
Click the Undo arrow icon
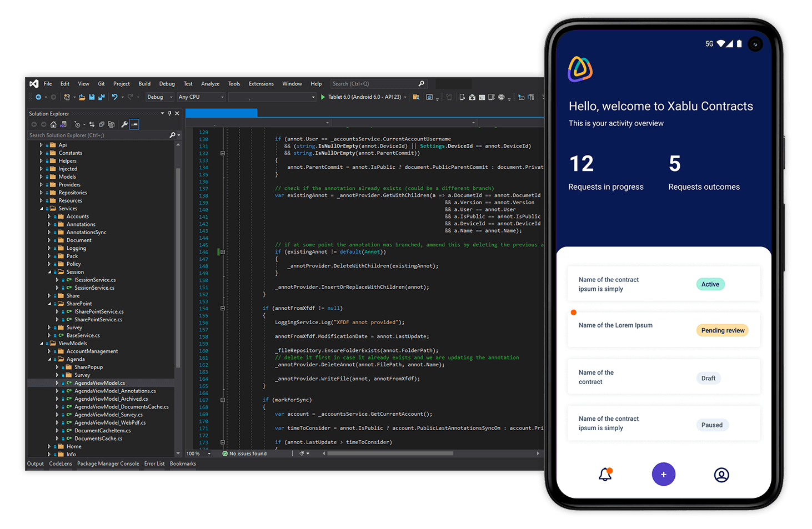tap(114, 97)
